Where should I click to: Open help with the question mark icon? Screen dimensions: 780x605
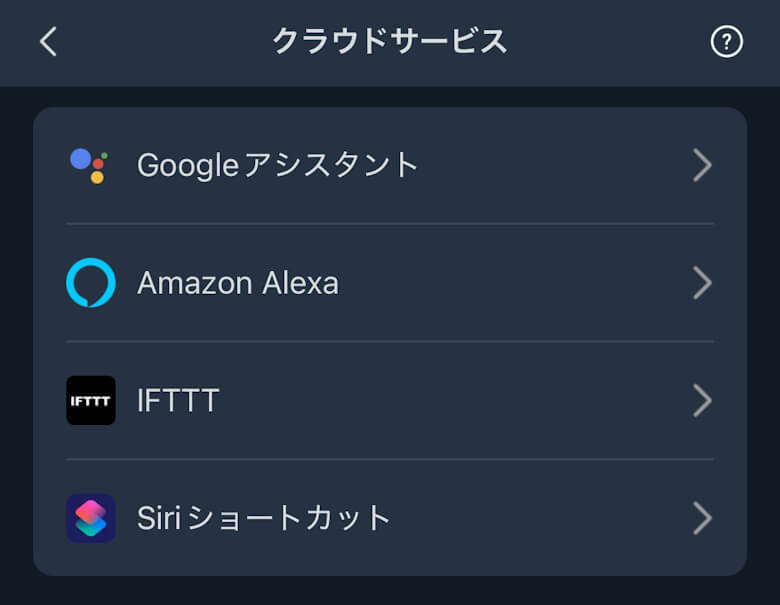coord(727,42)
